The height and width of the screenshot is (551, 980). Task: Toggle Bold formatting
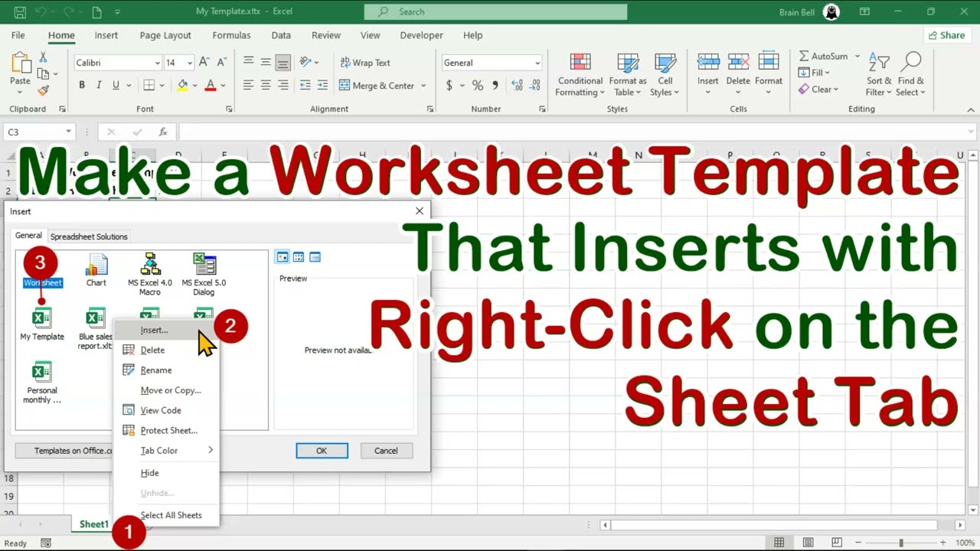pyautogui.click(x=82, y=86)
